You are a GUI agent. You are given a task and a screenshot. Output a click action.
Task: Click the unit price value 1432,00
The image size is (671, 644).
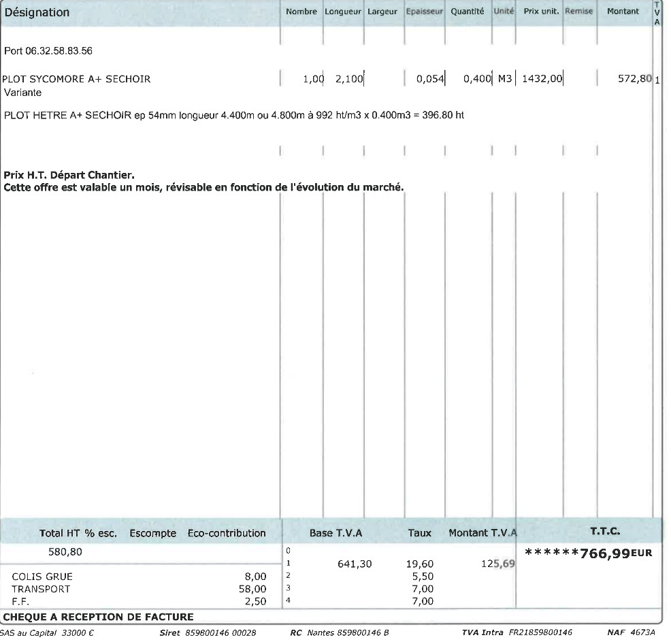(x=542, y=79)
